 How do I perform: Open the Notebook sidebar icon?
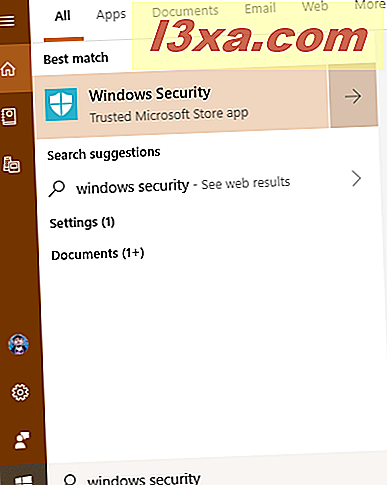point(9,116)
